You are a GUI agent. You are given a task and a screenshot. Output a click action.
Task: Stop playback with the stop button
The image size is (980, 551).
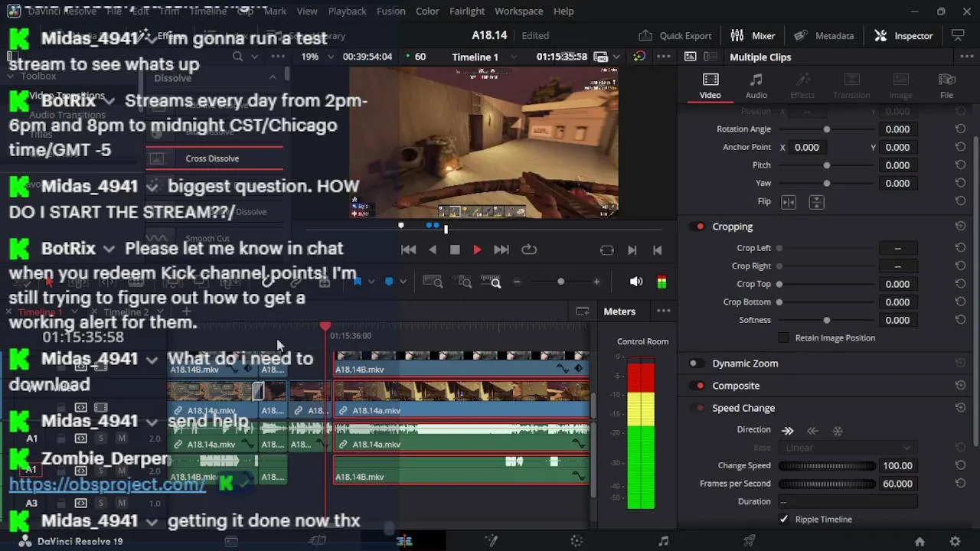pyautogui.click(x=455, y=249)
